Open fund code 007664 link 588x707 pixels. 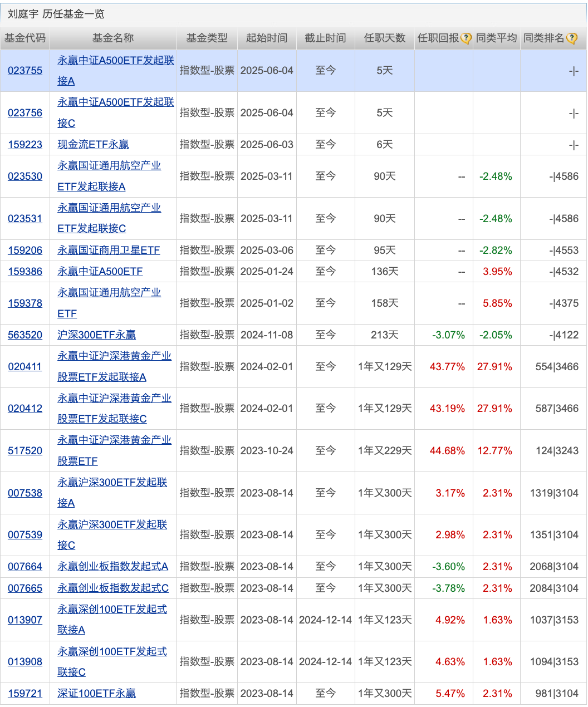click(x=25, y=567)
